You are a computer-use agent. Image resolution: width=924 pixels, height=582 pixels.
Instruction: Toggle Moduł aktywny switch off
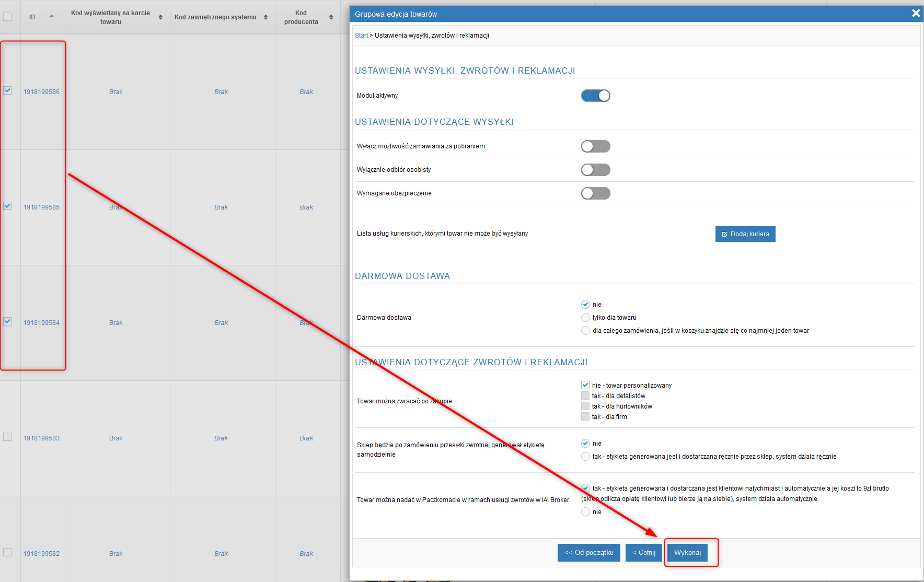coord(595,96)
